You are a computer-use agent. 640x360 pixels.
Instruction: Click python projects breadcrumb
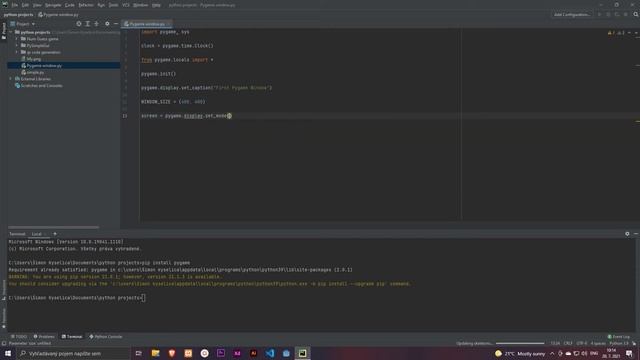[x=18, y=15]
